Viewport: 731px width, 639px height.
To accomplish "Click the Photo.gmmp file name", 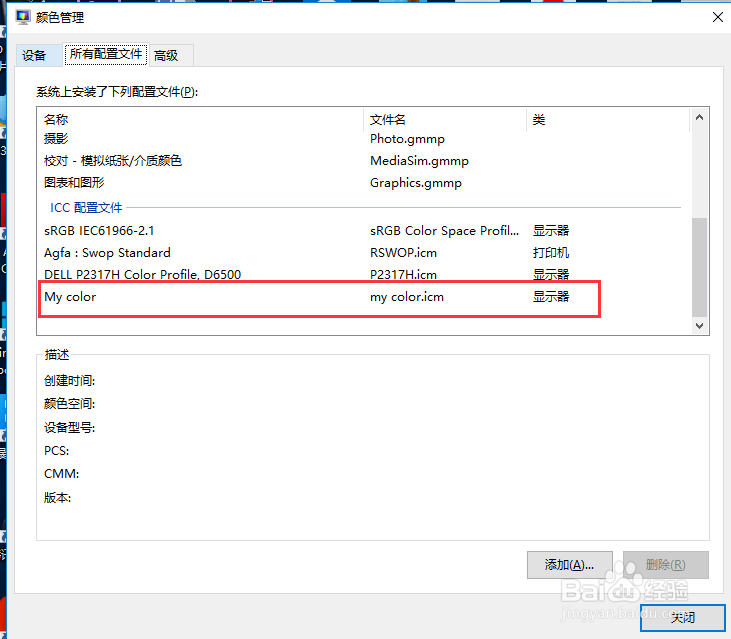I will 407,139.
